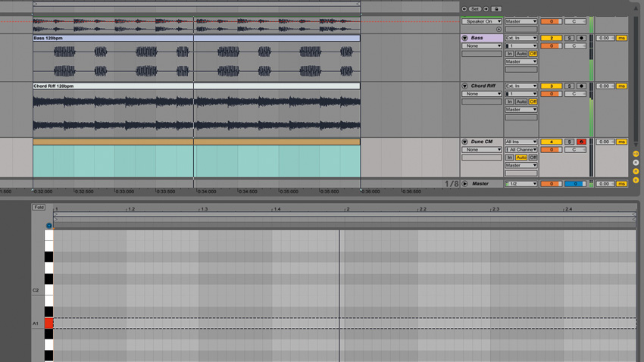The height and width of the screenshot is (362, 644).
Task: Click the Fold button in MIDI editor
Action: (39, 208)
